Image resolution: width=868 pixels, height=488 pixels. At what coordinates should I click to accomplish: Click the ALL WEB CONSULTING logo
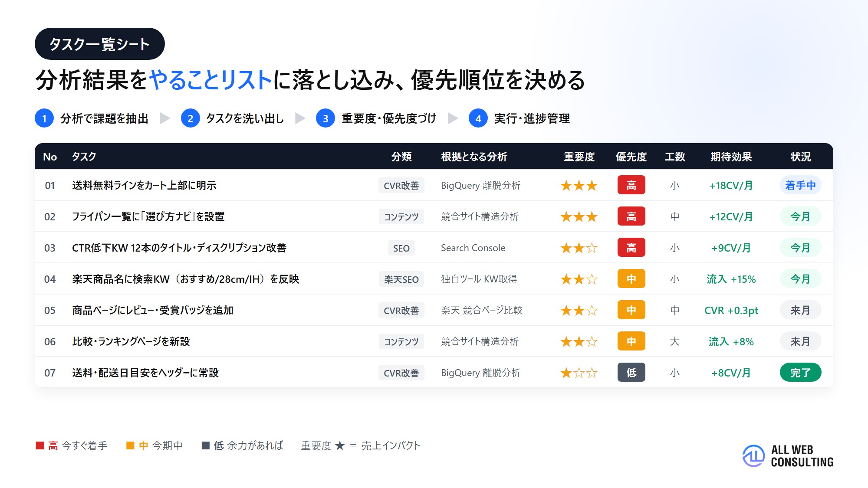(x=788, y=456)
